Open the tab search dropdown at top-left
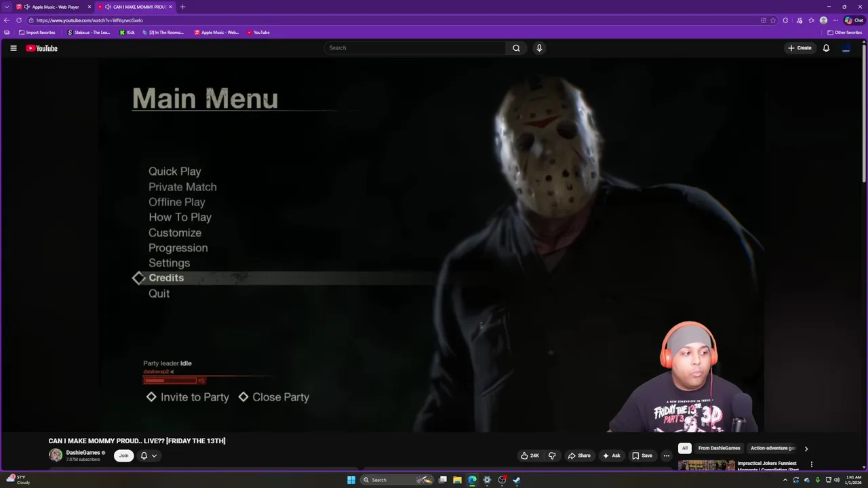 [7, 7]
